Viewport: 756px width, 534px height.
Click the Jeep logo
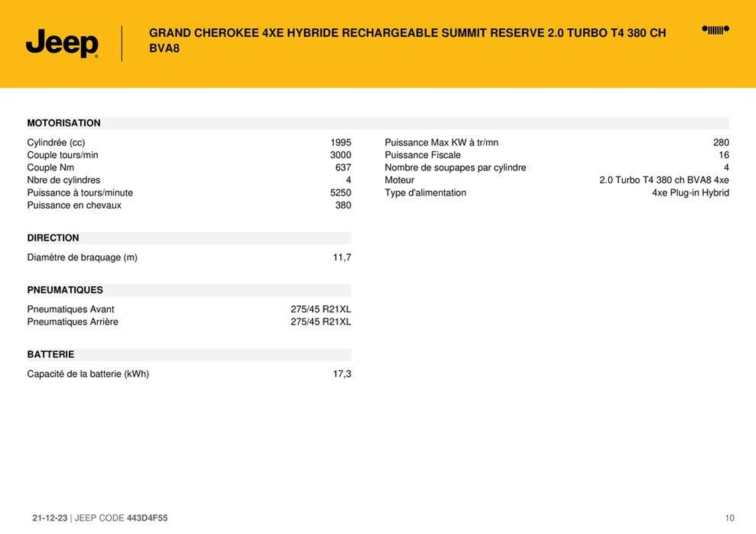[62, 43]
